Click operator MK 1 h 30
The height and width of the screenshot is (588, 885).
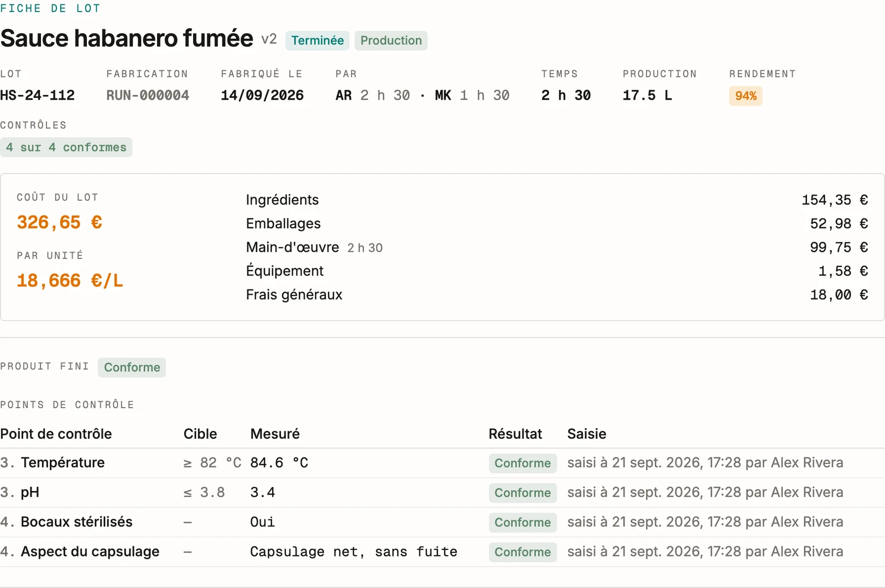click(x=472, y=95)
